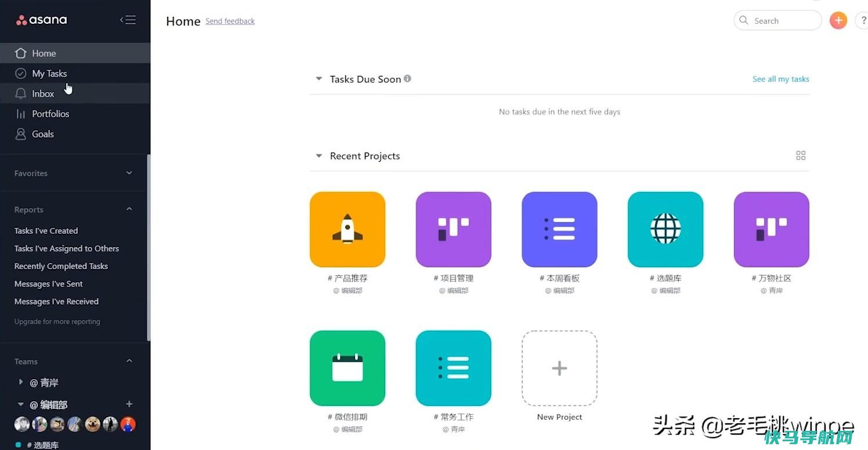
Task: Collapse the sidebar with the hamburger arrow icon
Action: [x=128, y=20]
